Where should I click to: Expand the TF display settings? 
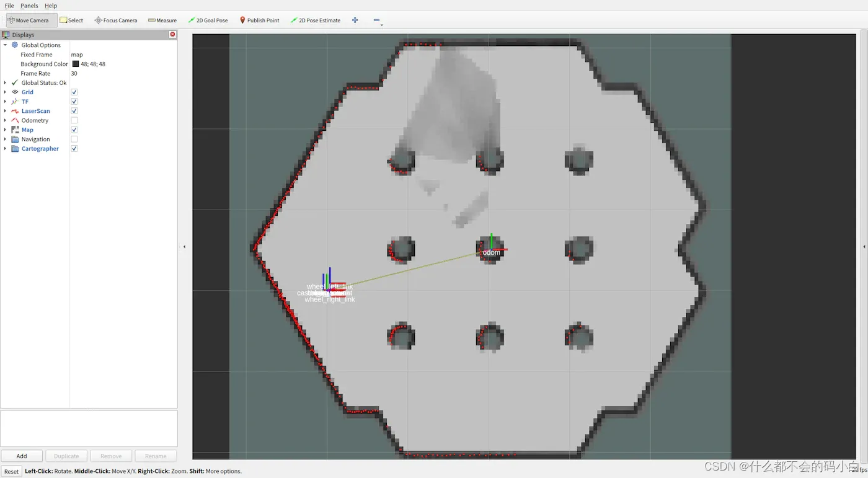5,101
